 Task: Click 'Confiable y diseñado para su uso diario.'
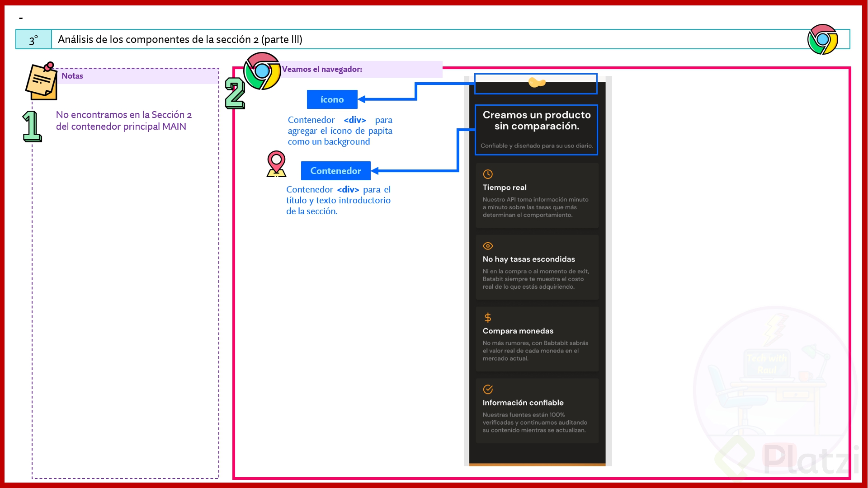click(x=537, y=145)
